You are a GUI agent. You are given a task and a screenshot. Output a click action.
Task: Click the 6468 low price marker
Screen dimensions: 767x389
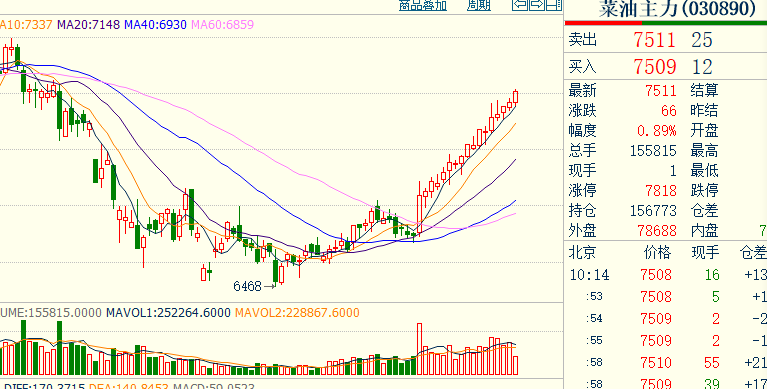click(x=248, y=286)
